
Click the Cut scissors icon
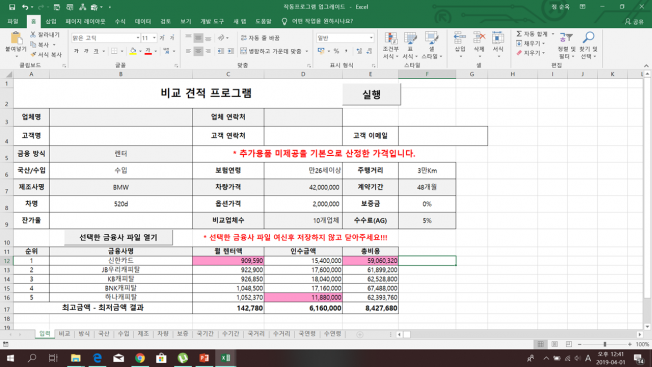(33, 34)
